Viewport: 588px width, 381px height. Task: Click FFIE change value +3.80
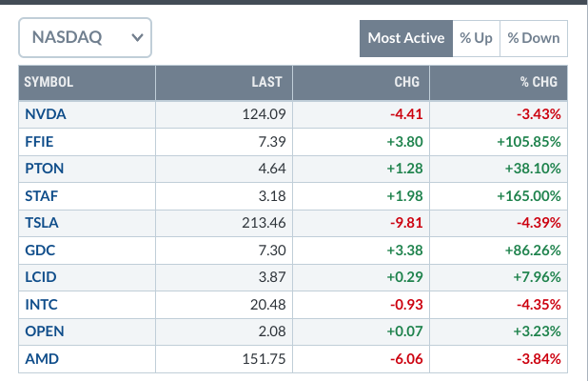(x=405, y=142)
